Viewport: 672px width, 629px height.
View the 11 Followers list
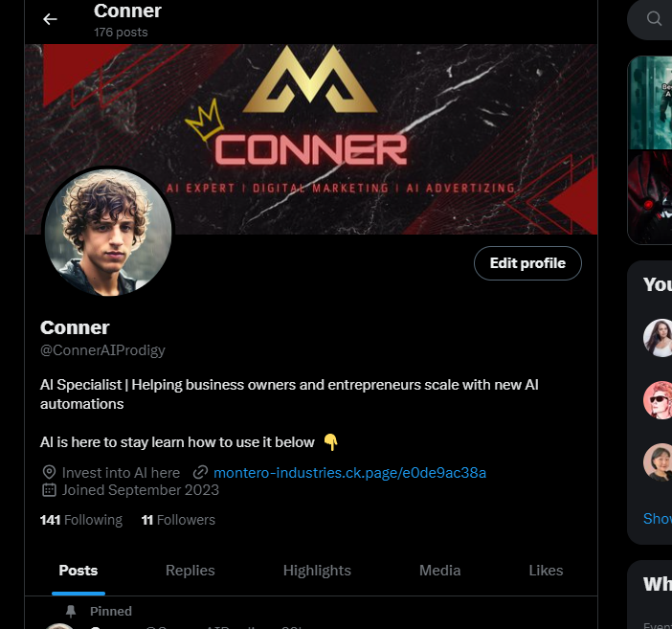178,520
